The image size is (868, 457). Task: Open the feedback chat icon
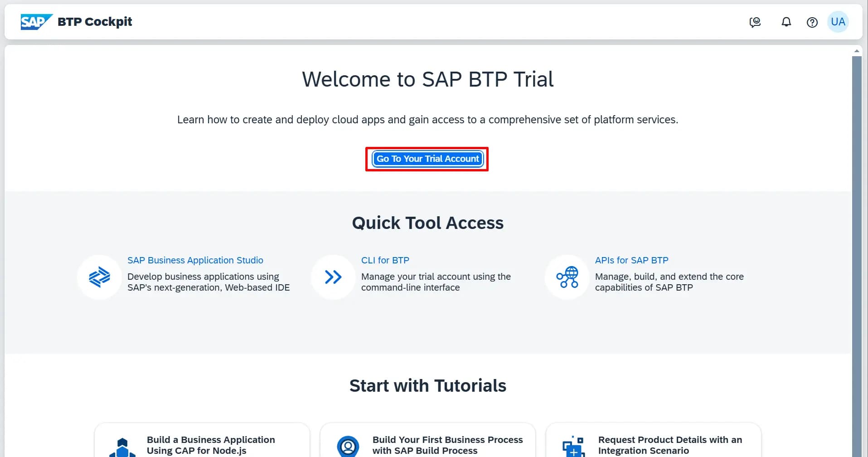point(755,22)
